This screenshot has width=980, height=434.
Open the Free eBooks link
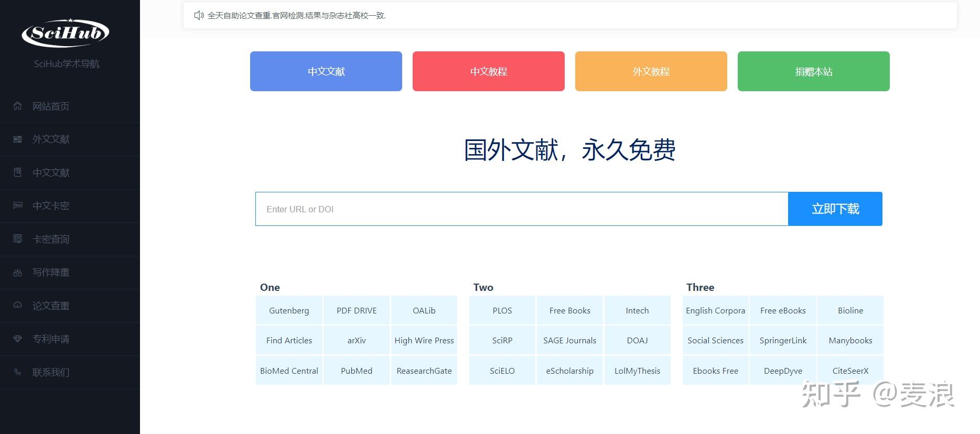tap(783, 310)
